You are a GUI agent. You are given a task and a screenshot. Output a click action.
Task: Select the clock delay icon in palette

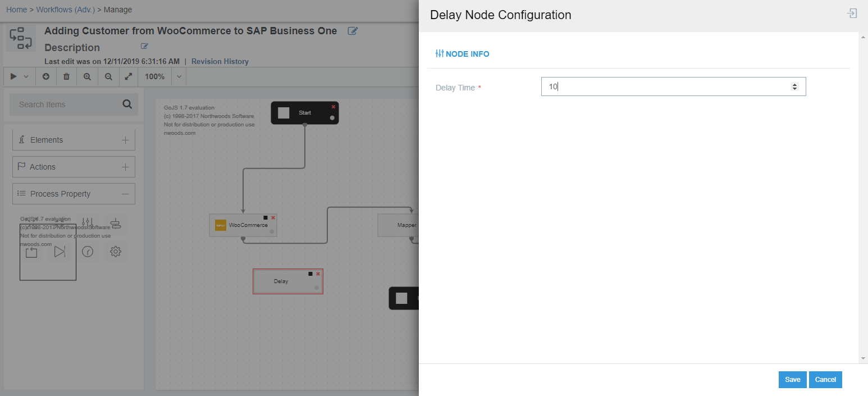coord(88,252)
